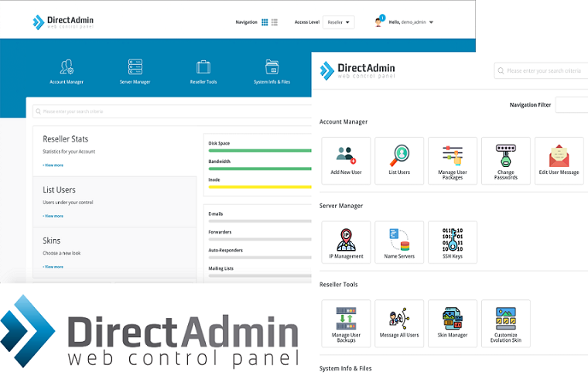Click Reseller Tools briefcase icon
The height and width of the screenshot is (379, 588).
click(203, 67)
